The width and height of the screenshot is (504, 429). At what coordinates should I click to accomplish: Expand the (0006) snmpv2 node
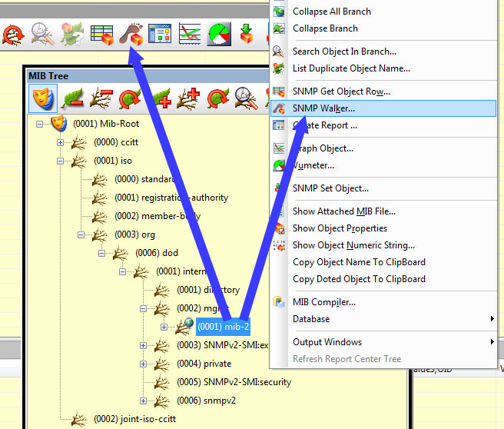[143, 401]
